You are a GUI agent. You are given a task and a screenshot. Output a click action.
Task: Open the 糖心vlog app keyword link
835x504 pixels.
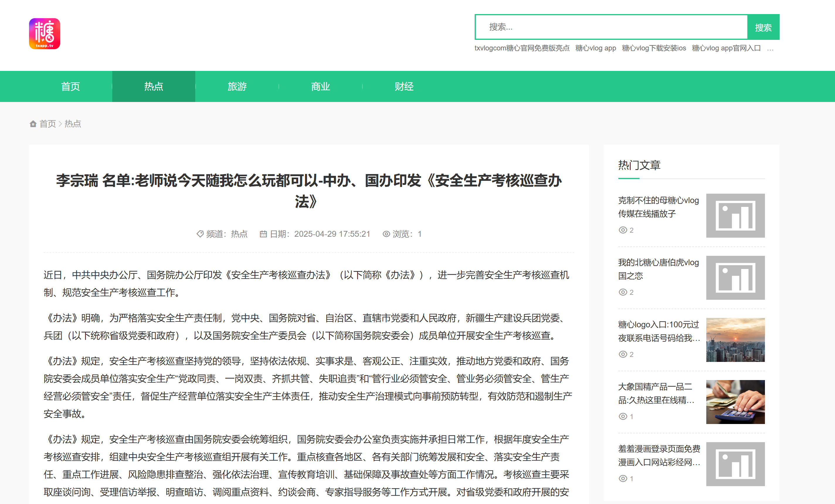click(x=595, y=48)
